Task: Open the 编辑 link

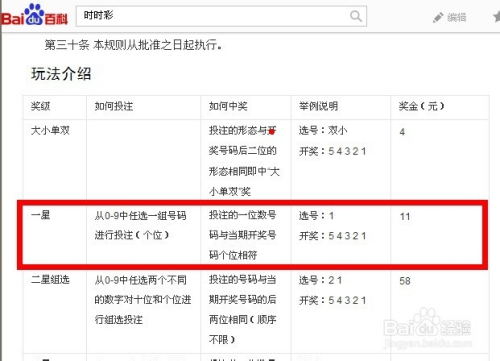Action: pyautogui.click(x=457, y=17)
